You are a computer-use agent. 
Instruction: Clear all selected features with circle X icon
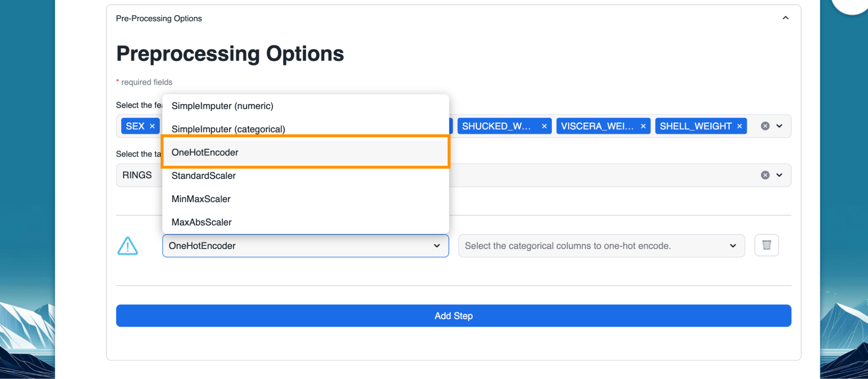click(765, 126)
